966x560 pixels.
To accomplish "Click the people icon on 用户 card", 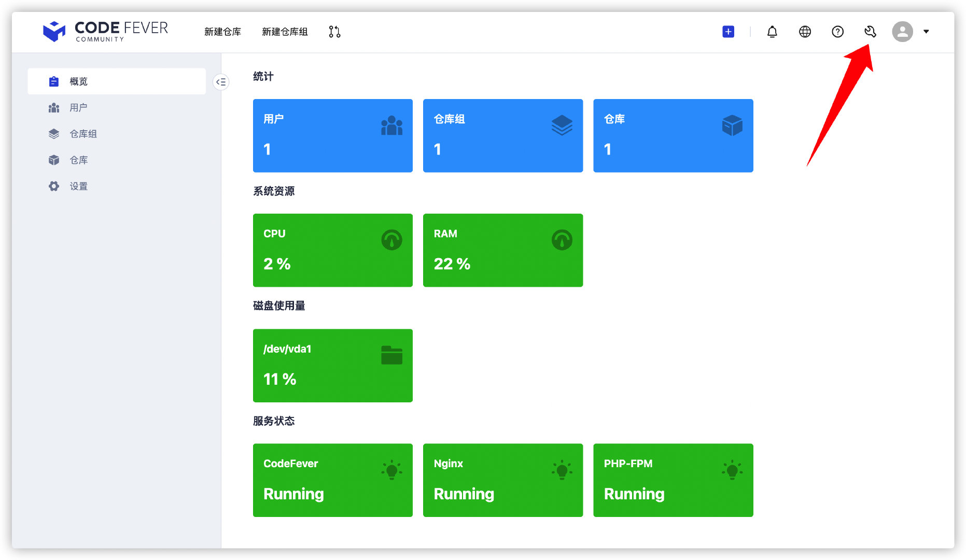I will pyautogui.click(x=391, y=125).
